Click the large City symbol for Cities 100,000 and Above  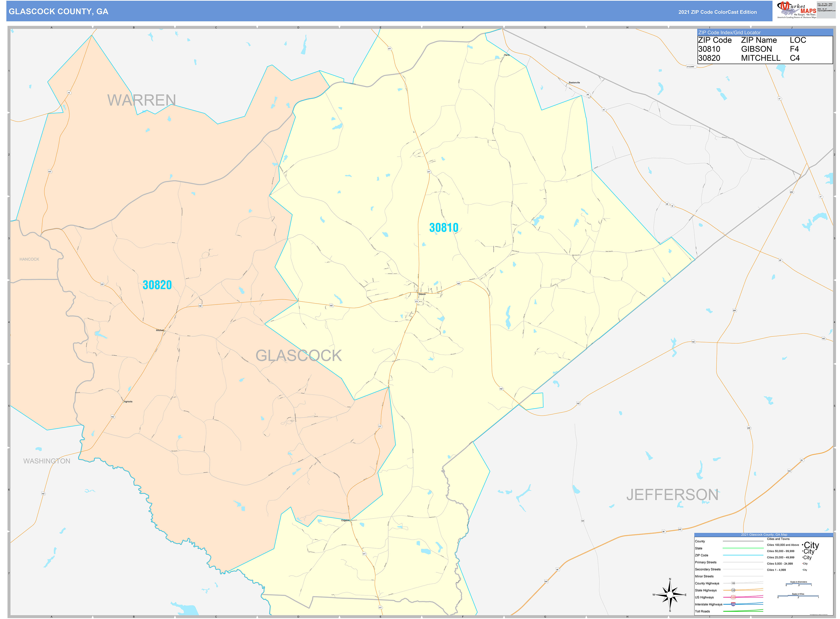811,546
